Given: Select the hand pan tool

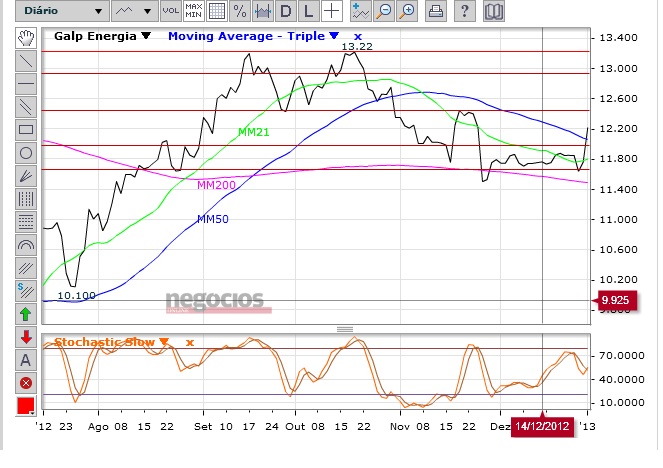Looking at the screenshot, I should [x=26, y=38].
